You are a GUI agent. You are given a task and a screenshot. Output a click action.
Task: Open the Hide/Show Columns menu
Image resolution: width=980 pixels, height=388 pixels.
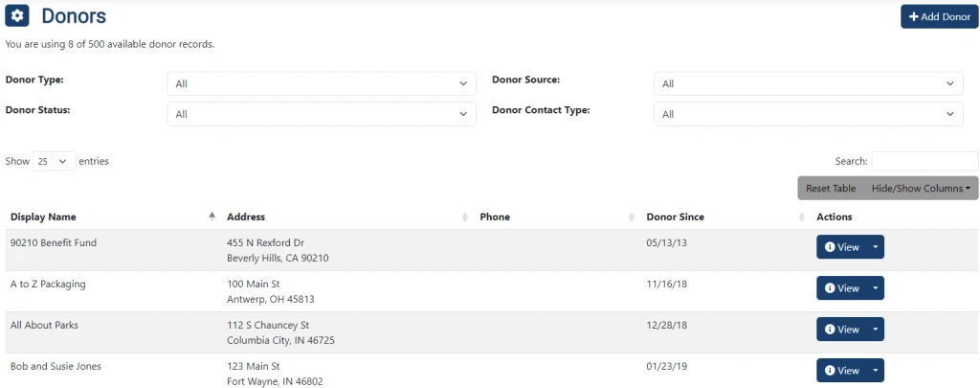point(920,188)
